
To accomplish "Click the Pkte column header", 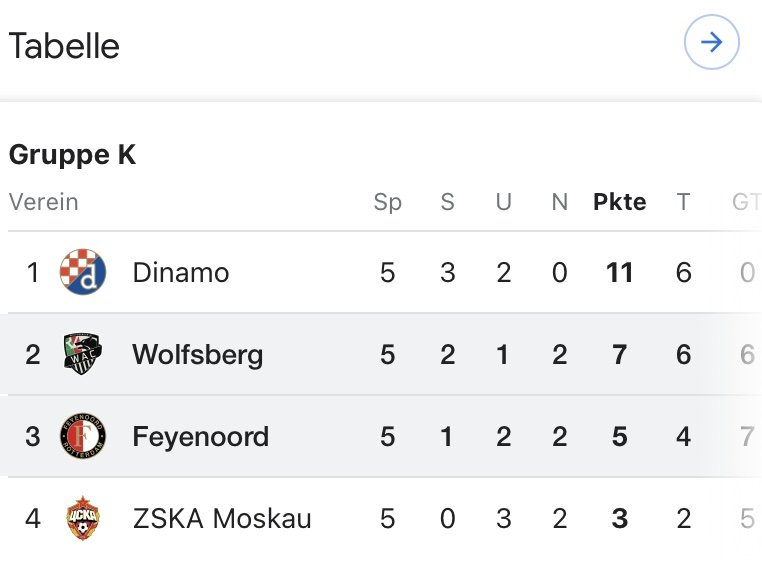I will tap(620, 202).
